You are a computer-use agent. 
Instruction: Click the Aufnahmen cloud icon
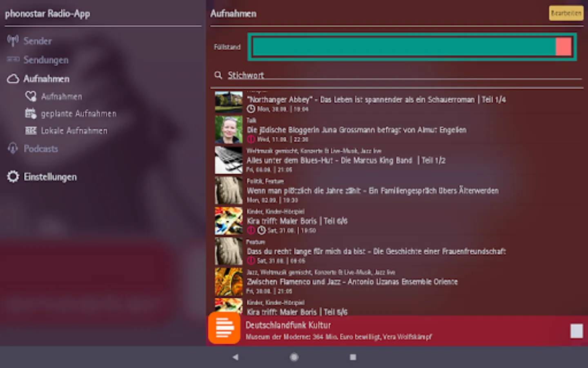click(13, 79)
